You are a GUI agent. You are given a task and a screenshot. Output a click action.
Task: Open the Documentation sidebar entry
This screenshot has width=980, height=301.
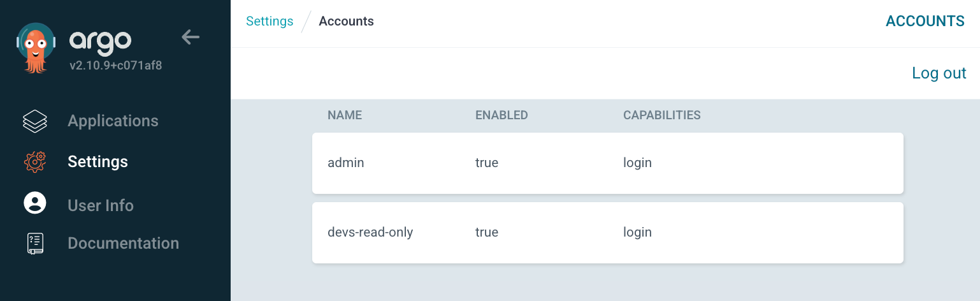(x=123, y=244)
